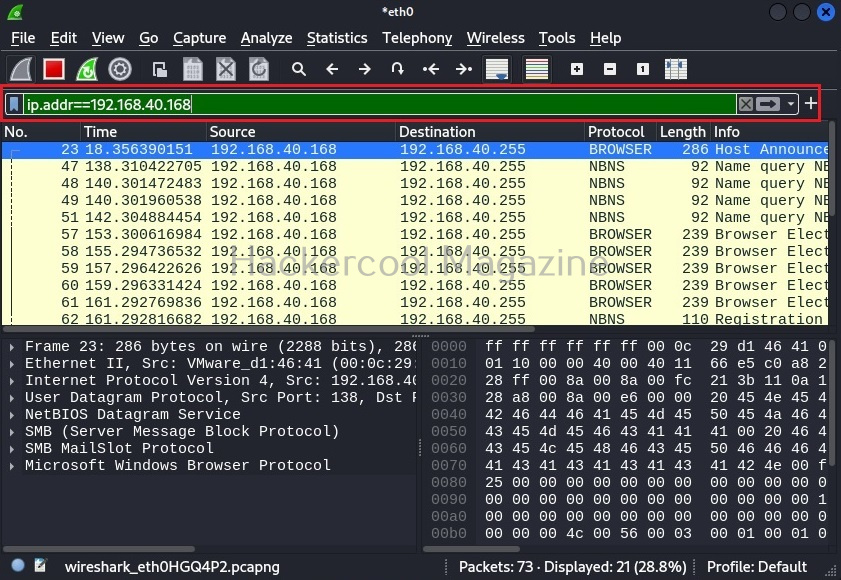841x580 pixels.
Task: Zoom in the packet text
Action: click(x=577, y=69)
